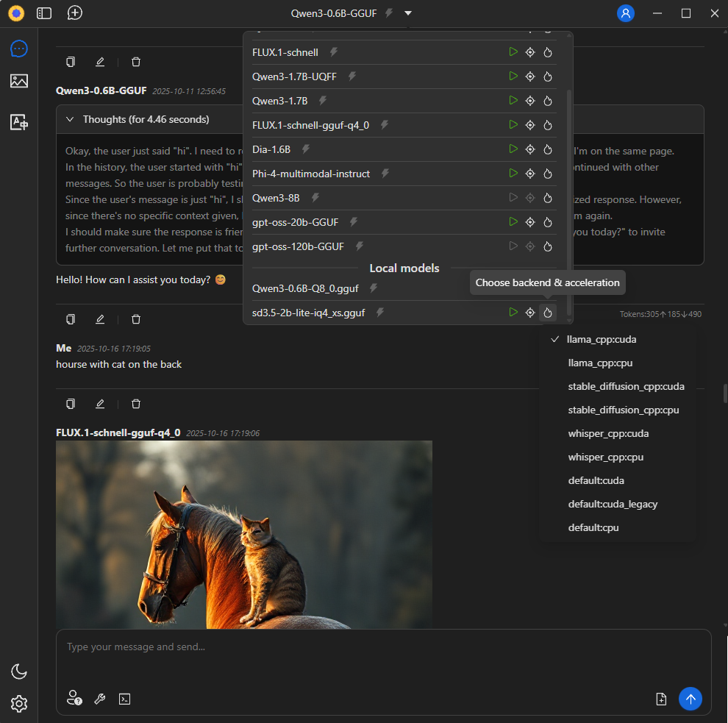Click the flame icon for Qwen3-1.7B-UQFF
Screen dimensions: 728x723
(547, 76)
